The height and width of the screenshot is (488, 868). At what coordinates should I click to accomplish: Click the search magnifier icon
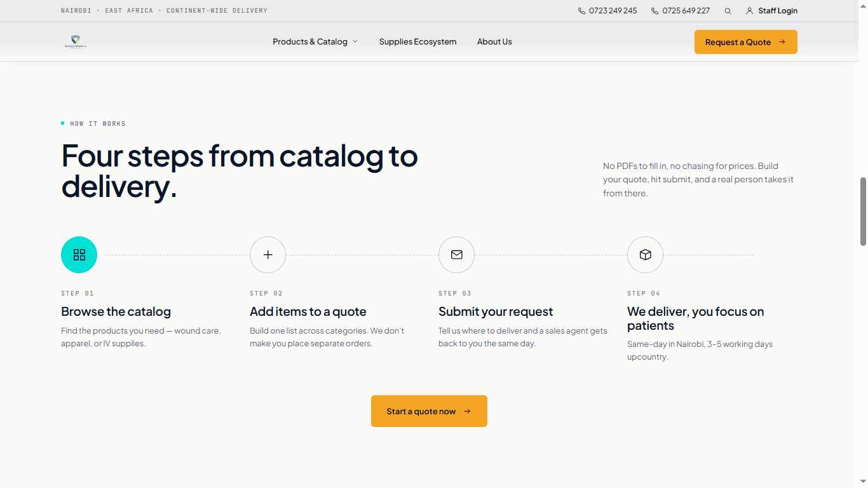pos(728,11)
